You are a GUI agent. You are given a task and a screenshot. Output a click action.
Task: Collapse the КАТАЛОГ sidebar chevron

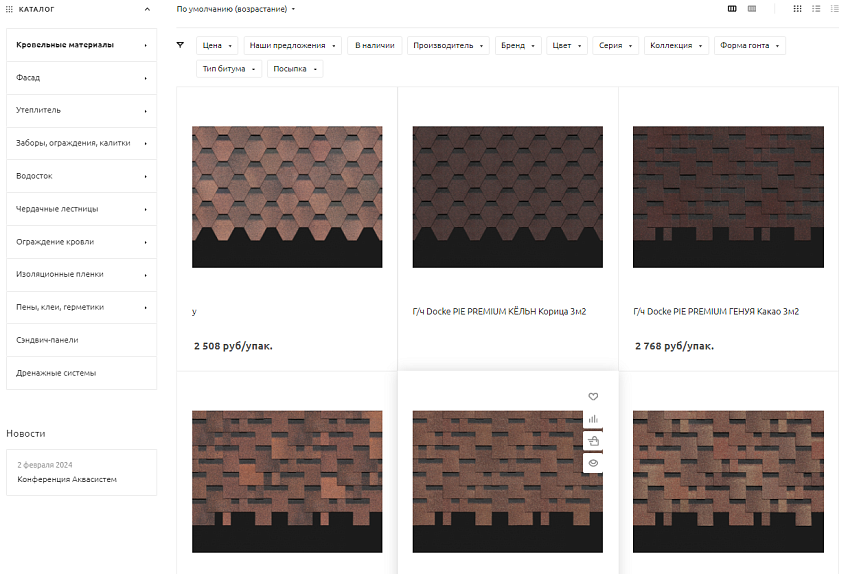tap(147, 9)
